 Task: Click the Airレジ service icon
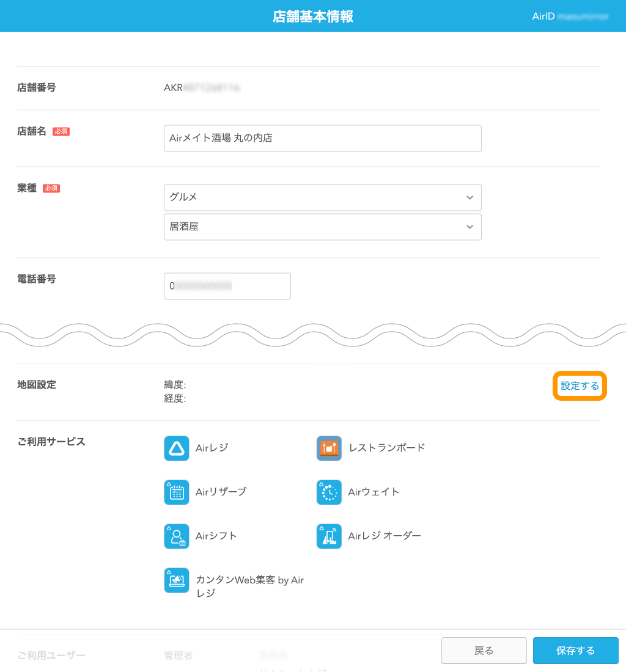[176, 448]
